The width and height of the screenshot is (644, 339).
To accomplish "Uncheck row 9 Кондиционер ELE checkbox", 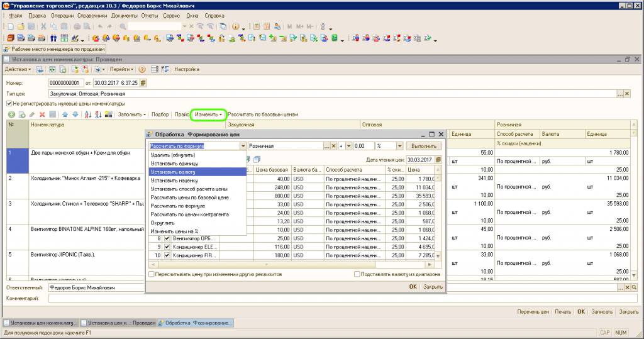I will tap(167, 247).
